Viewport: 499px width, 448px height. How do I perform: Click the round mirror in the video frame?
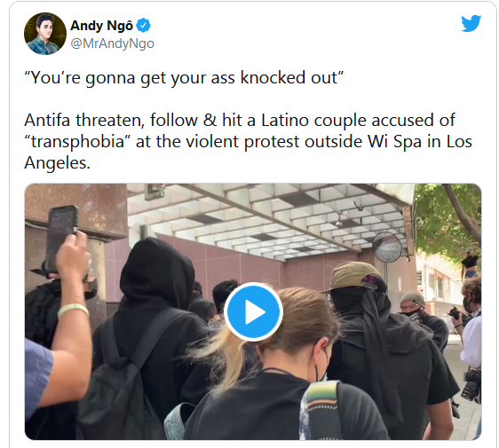pyautogui.click(x=387, y=247)
